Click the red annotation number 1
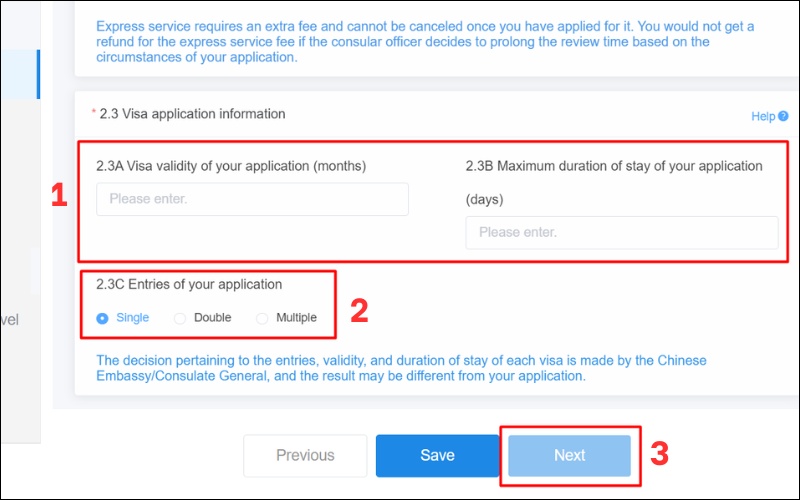 click(59, 196)
